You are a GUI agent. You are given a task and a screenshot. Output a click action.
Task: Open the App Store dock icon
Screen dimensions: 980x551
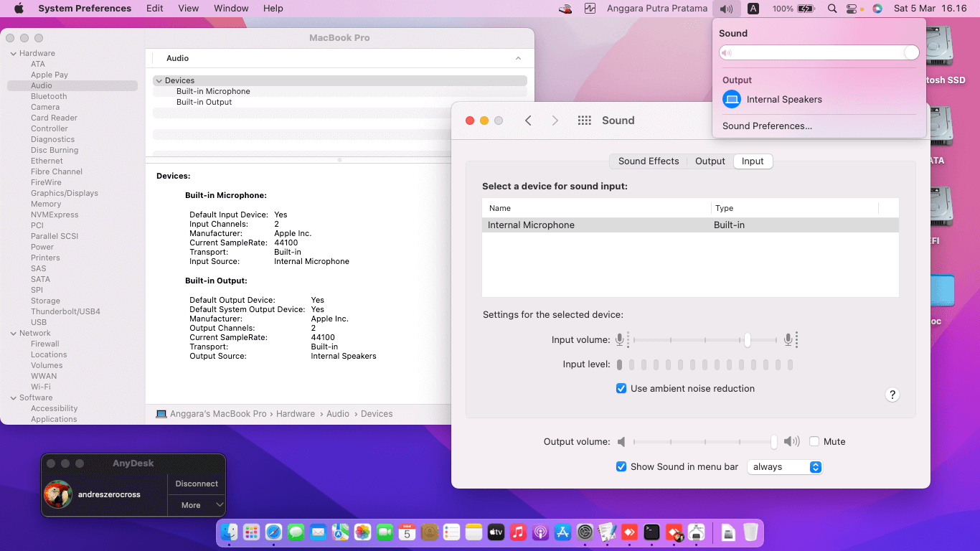[562, 532]
